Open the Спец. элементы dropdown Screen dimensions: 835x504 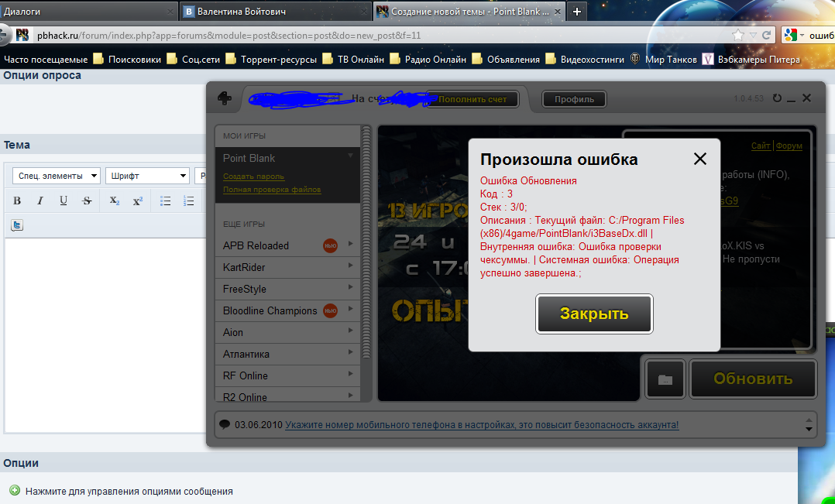(x=56, y=176)
